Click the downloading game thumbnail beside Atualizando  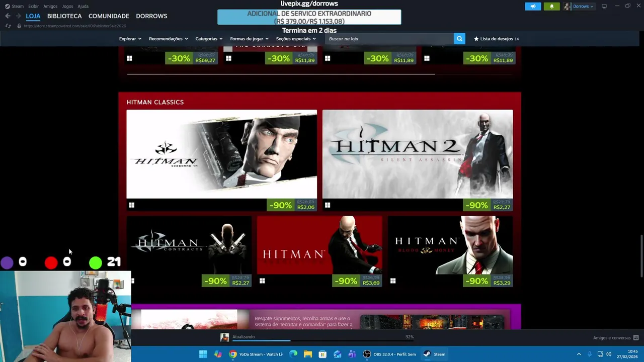tap(225, 338)
